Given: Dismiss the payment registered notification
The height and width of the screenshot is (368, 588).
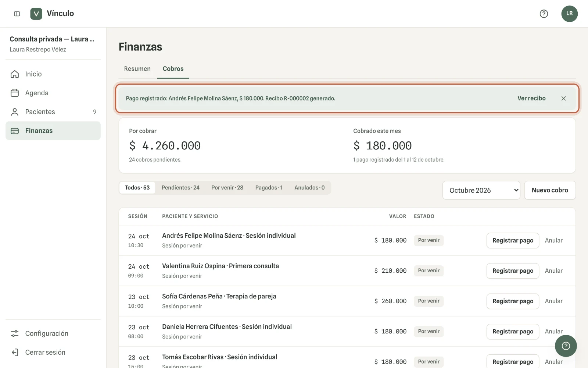Looking at the screenshot, I should pos(563,98).
